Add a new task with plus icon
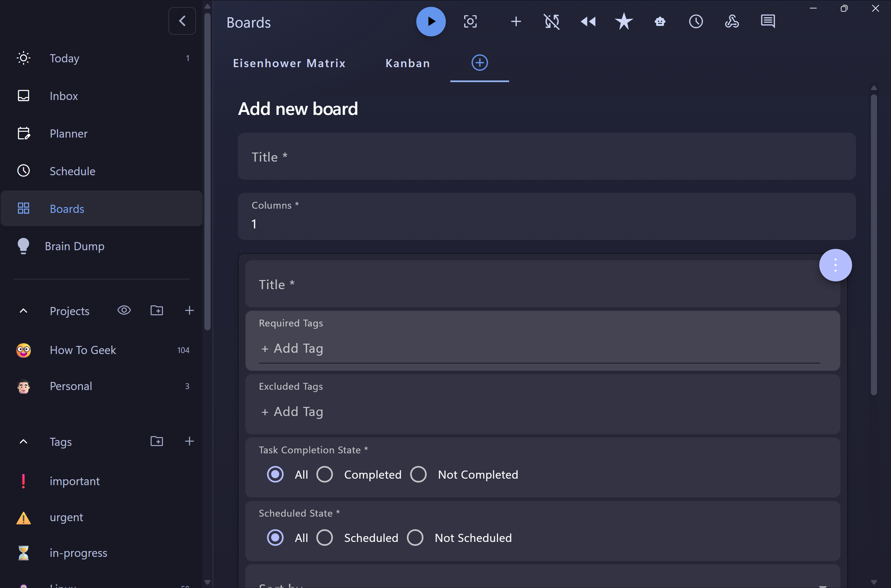Viewport: 891px width, 588px height. (x=516, y=21)
